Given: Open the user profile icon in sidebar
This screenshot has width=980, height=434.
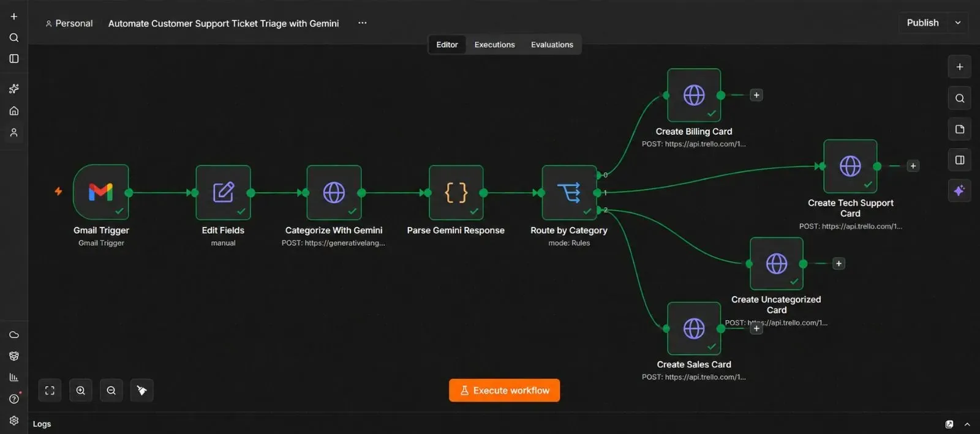Looking at the screenshot, I should pyautogui.click(x=13, y=132).
